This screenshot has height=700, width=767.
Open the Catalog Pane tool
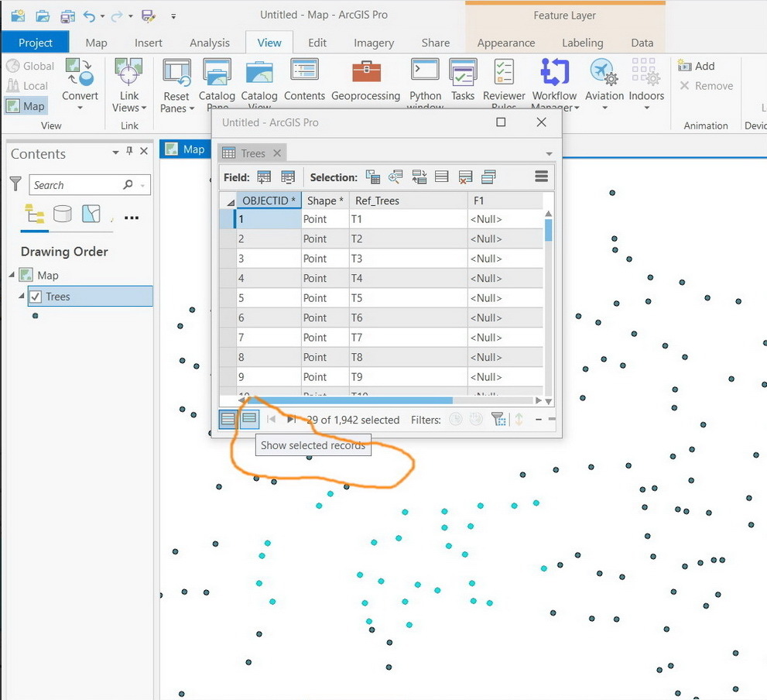217,83
